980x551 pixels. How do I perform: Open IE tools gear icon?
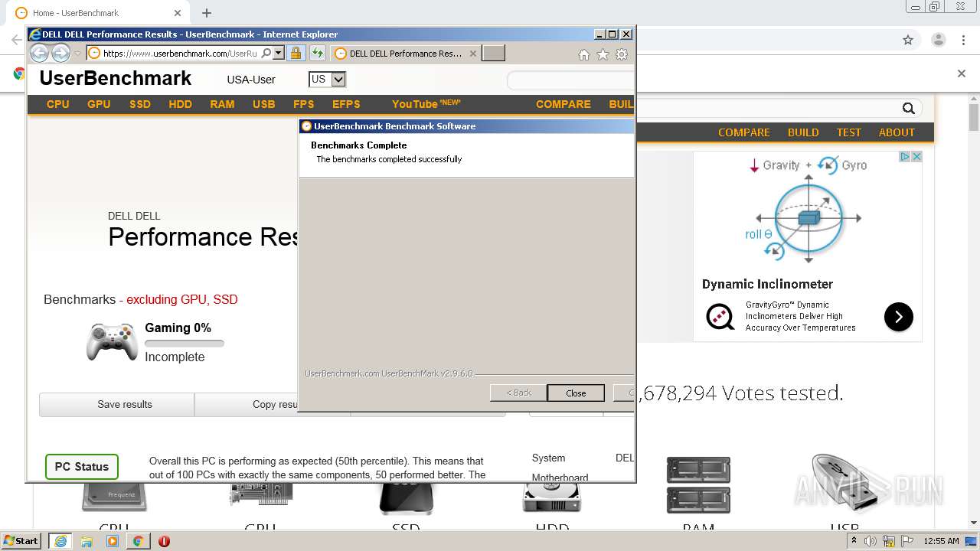click(x=622, y=54)
